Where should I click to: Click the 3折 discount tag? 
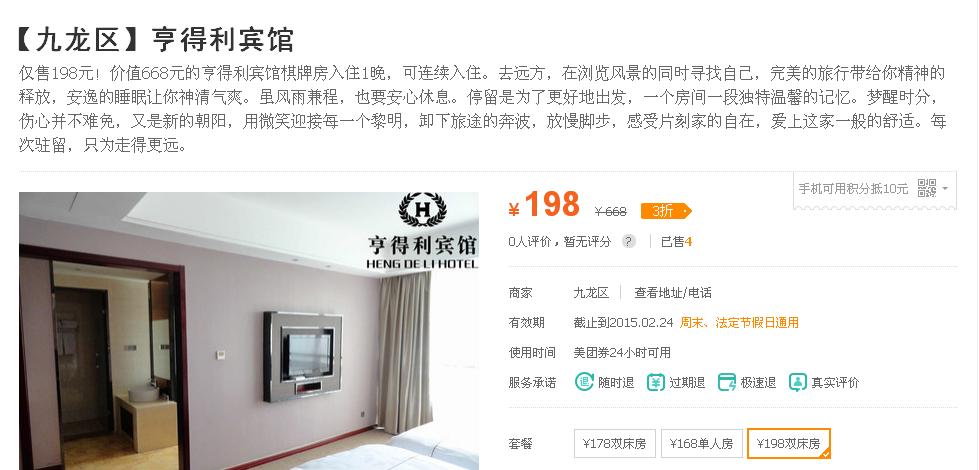pos(666,212)
